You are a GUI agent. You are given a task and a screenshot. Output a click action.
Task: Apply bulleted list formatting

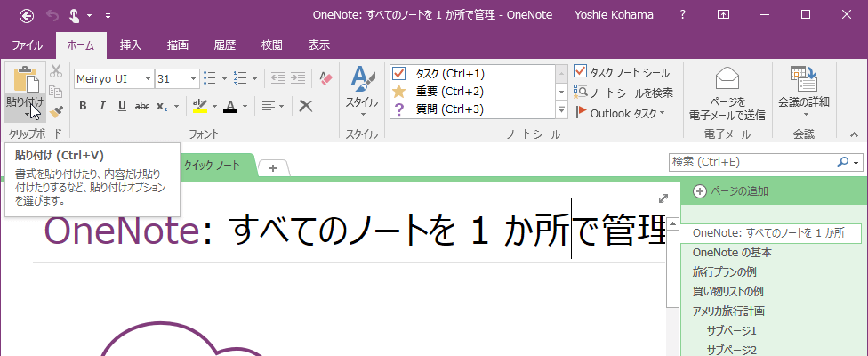[x=210, y=78]
